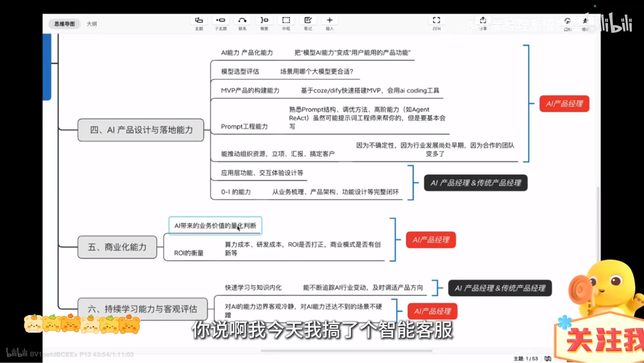Select the 联系 relationship tool
This screenshot has width=644, height=363.
point(242,21)
